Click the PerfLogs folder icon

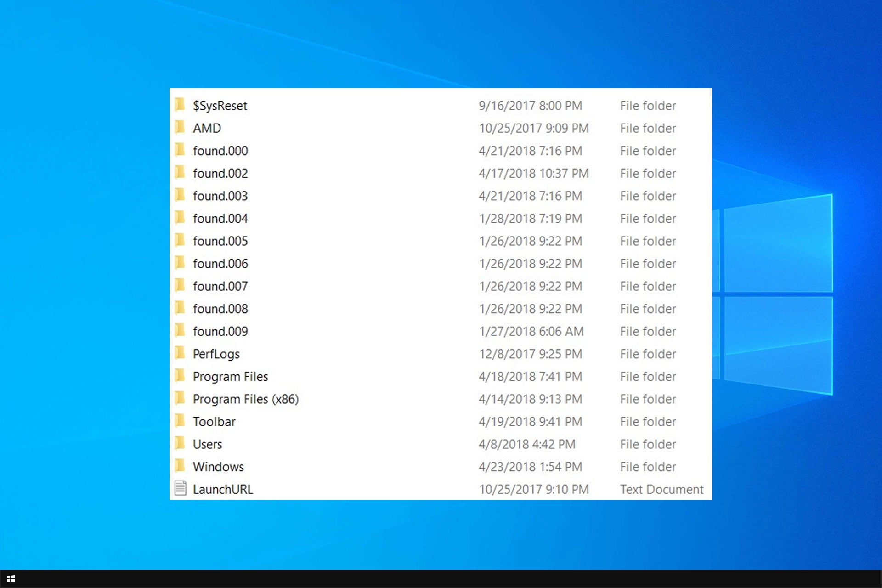180,353
